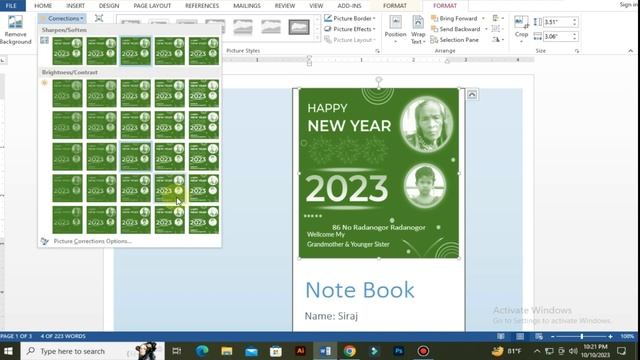
Task: Show hidden icons in the system tray
Action: coord(537,351)
